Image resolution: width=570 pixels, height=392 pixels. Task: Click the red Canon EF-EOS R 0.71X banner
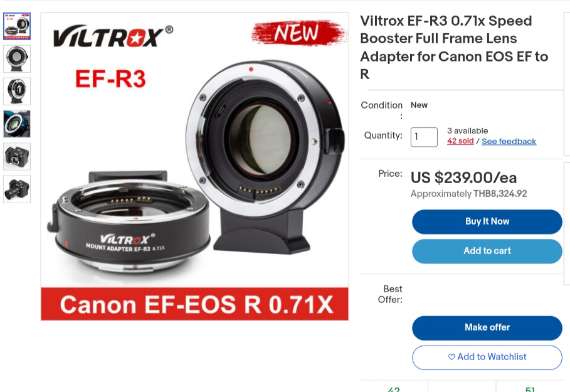(x=195, y=304)
